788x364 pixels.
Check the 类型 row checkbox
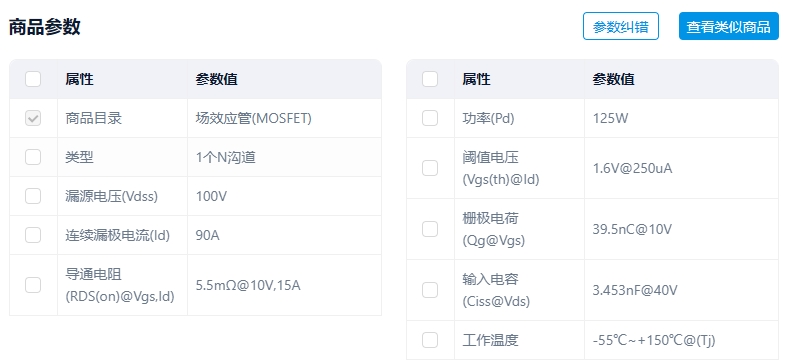tap(33, 157)
